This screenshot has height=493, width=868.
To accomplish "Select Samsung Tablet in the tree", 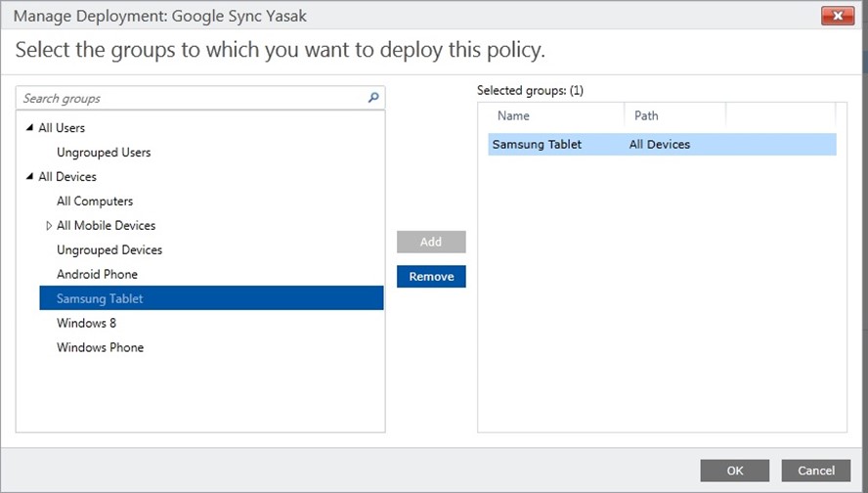I will tap(211, 298).
